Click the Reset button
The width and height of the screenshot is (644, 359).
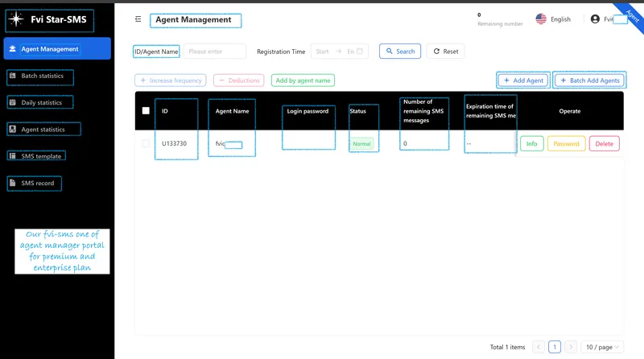pyautogui.click(x=446, y=52)
